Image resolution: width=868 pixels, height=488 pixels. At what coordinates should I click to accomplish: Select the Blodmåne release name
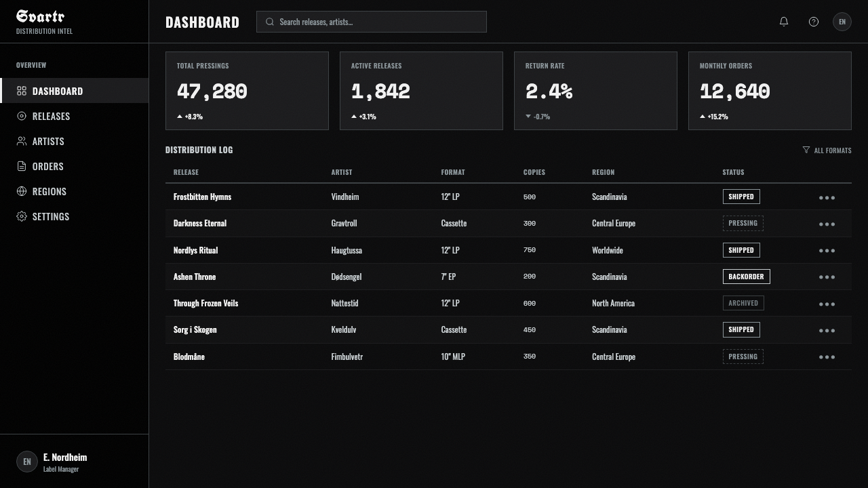(x=189, y=357)
